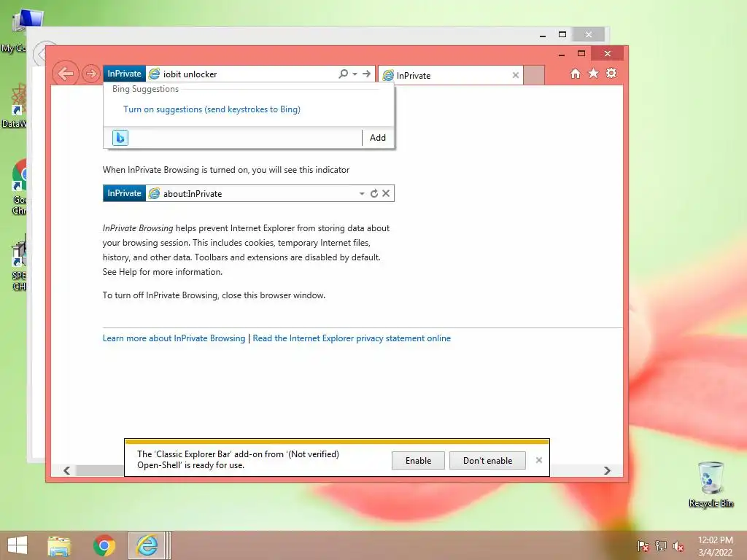Click the Go arrow in the address bar
The image size is (747, 560).
pos(366,74)
